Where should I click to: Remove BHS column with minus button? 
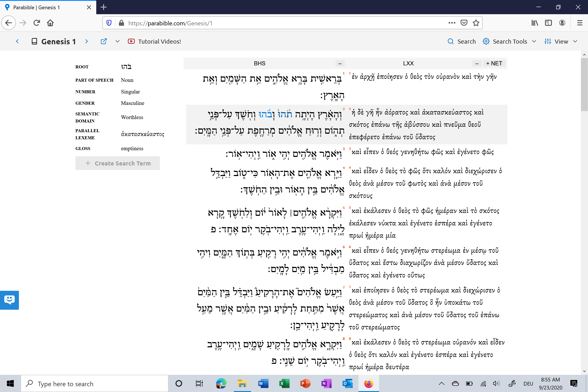(340, 63)
